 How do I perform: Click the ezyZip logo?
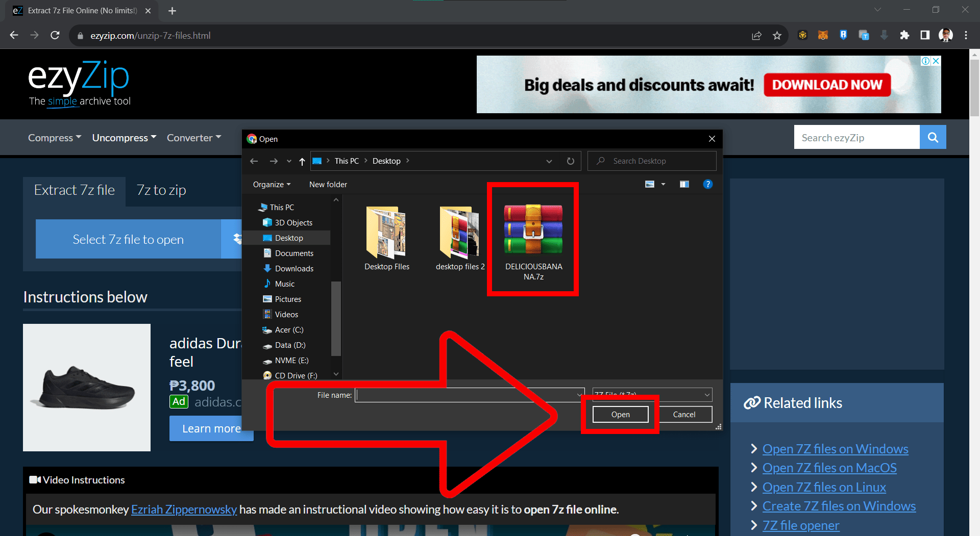coord(78,76)
